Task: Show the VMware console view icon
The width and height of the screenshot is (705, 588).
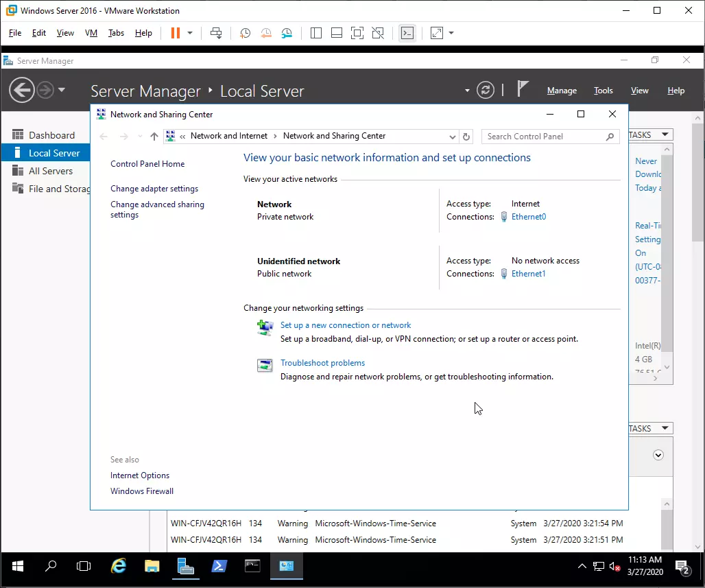Action: click(x=407, y=33)
